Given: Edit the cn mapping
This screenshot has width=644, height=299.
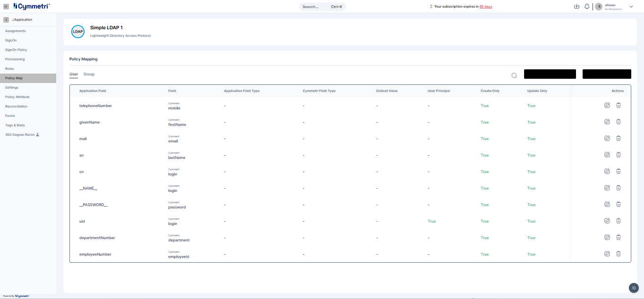Looking at the screenshot, I should click(607, 171).
